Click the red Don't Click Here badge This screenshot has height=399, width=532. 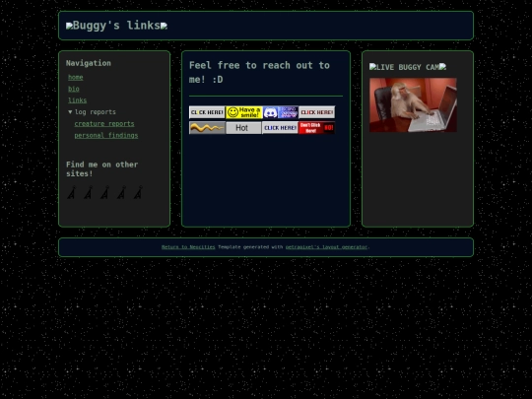[x=317, y=128]
